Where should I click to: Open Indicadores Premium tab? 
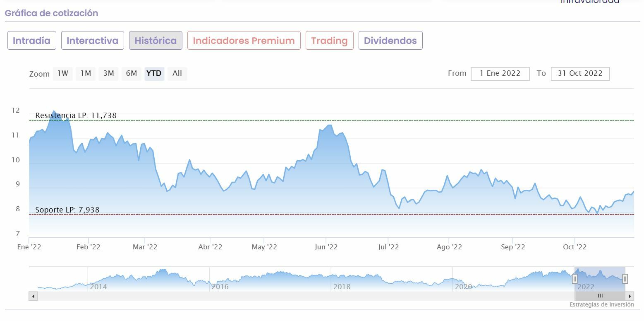pos(244,41)
